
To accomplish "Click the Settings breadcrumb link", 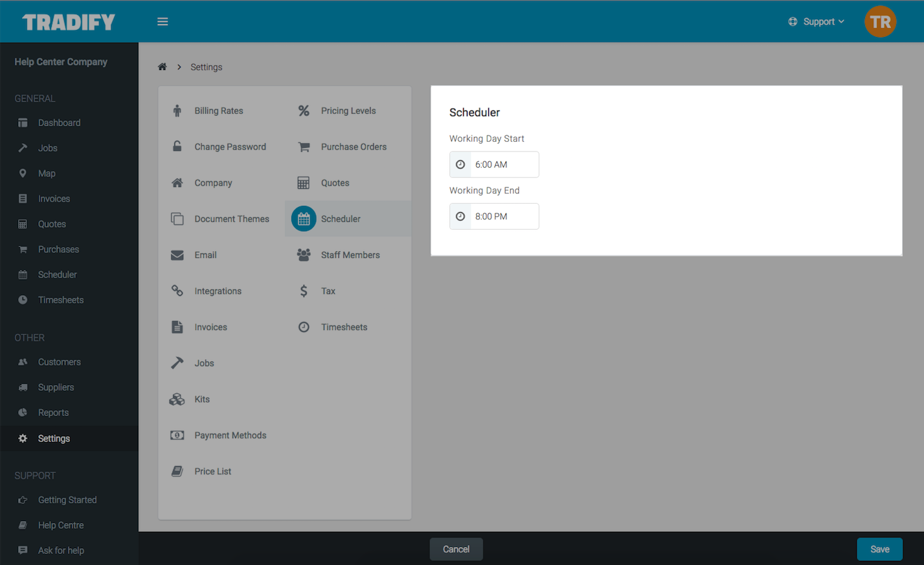I will coord(206,67).
